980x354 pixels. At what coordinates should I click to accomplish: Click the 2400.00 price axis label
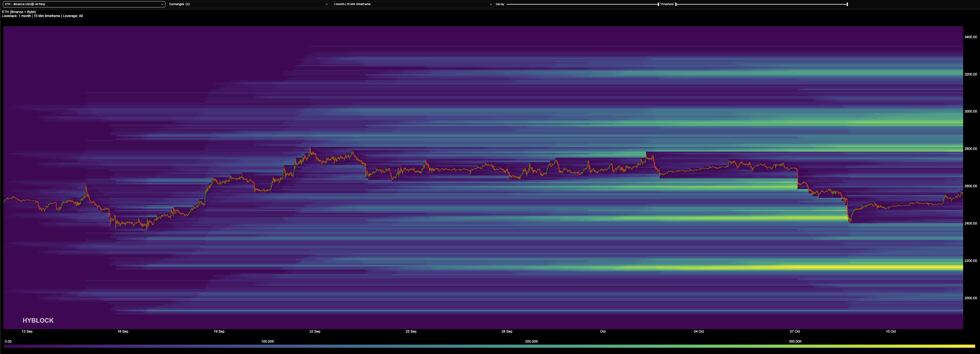coord(971,223)
